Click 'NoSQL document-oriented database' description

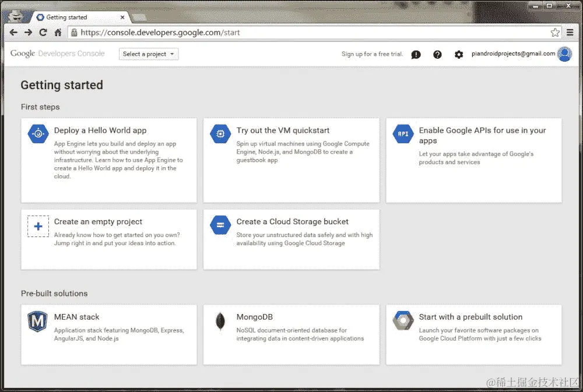pos(300,334)
